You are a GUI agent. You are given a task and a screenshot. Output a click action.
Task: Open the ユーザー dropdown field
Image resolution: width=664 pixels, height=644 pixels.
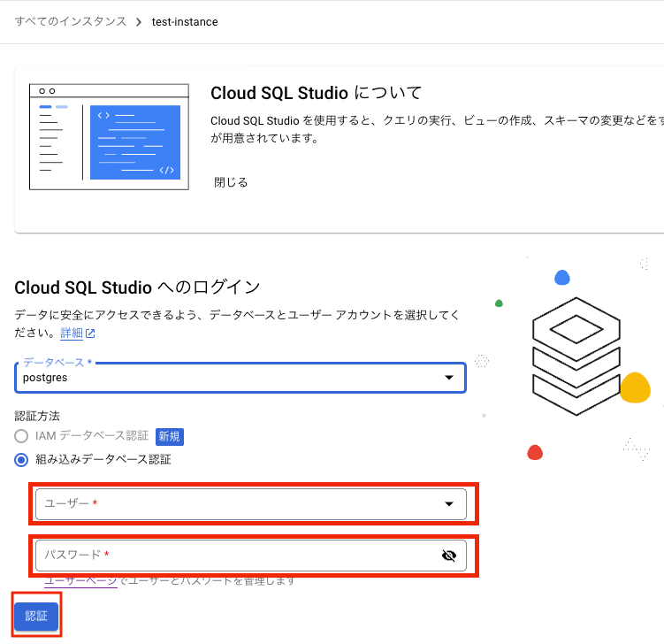tap(251, 503)
